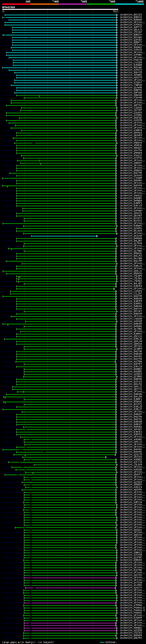Open hit UniRef100_P94078
The width and height of the screenshot is (146, 644).
pos(131,60)
